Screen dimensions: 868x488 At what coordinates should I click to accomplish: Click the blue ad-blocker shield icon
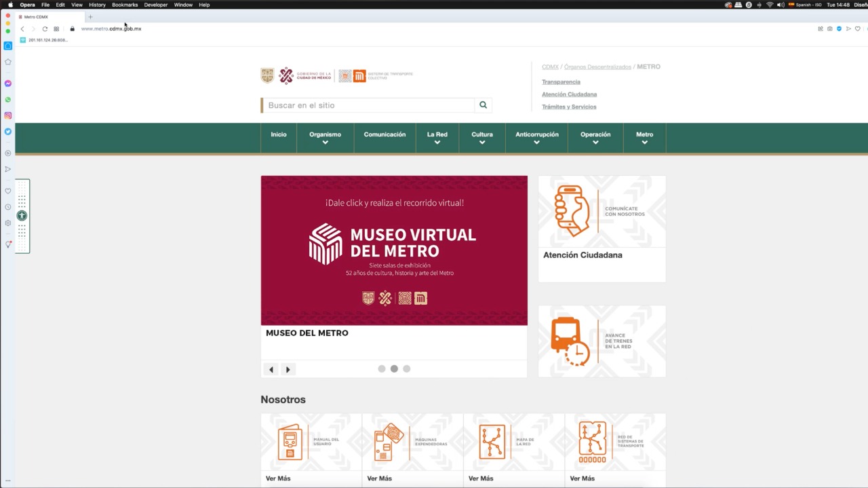tap(839, 29)
